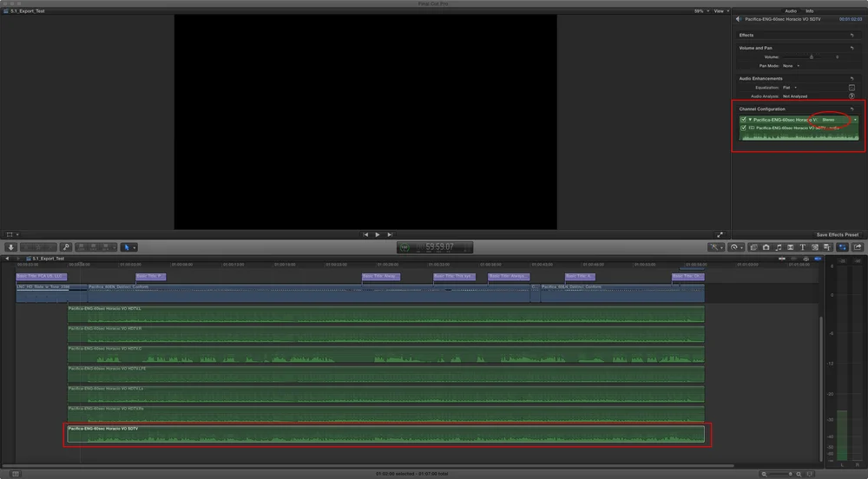868x479 pixels.
Task: Switch to the Info inspector tab
Action: pyautogui.click(x=809, y=11)
